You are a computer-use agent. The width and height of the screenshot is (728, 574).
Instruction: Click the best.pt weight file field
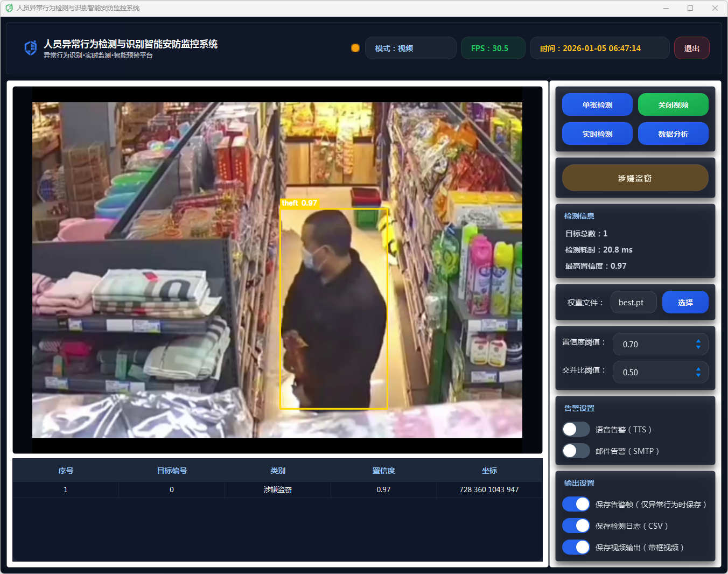point(633,303)
